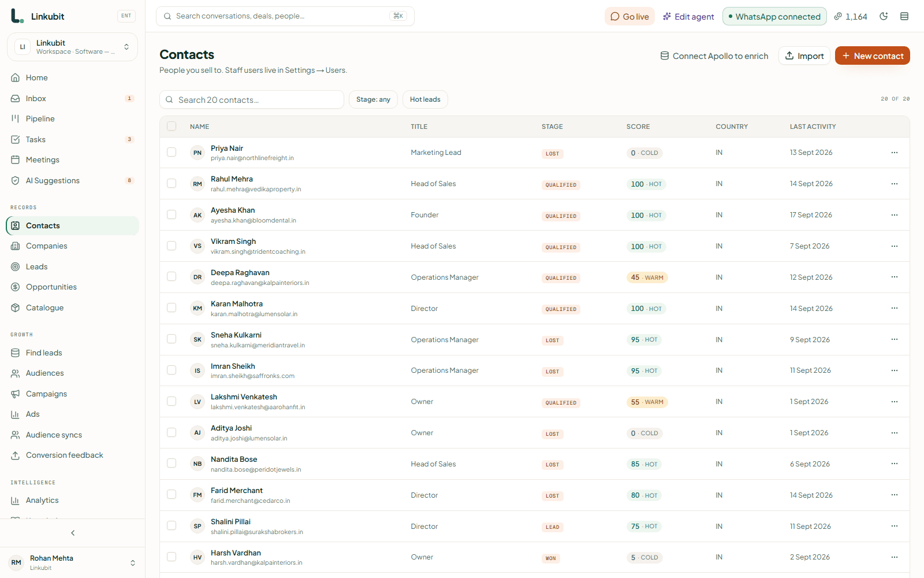Screen dimensions: 924x578
Task: Open row actions menu for Priya Nair
Action: [895, 153]
